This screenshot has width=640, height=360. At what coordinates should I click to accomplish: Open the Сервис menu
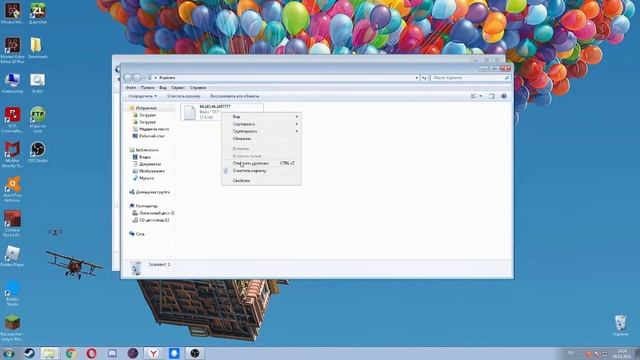tap(178, 88)
